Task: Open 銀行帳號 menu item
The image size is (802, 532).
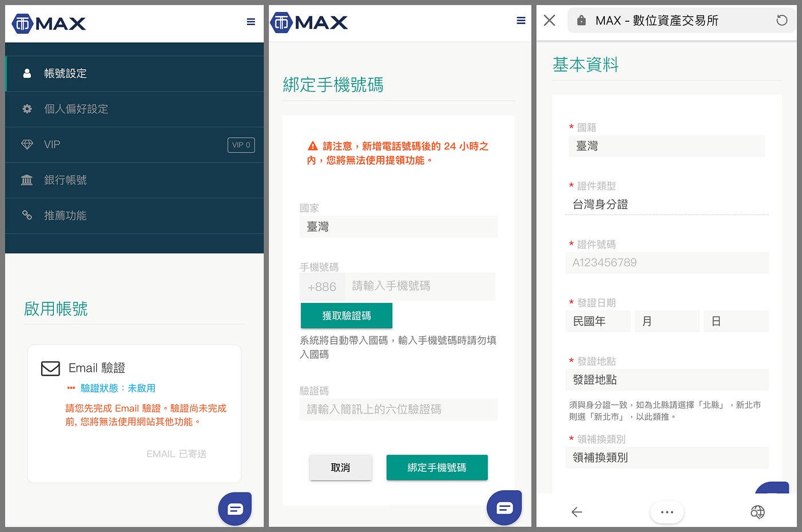Action: (x=135, y=180)
